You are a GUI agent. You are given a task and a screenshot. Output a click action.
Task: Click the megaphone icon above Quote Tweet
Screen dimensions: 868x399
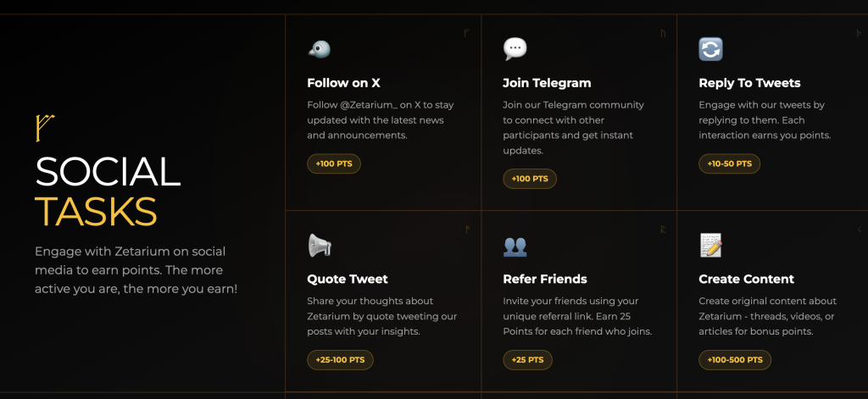(319, 246)
